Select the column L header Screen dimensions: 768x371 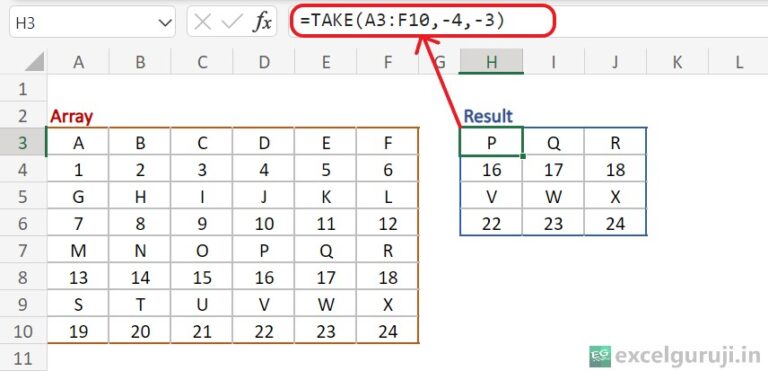739,62
